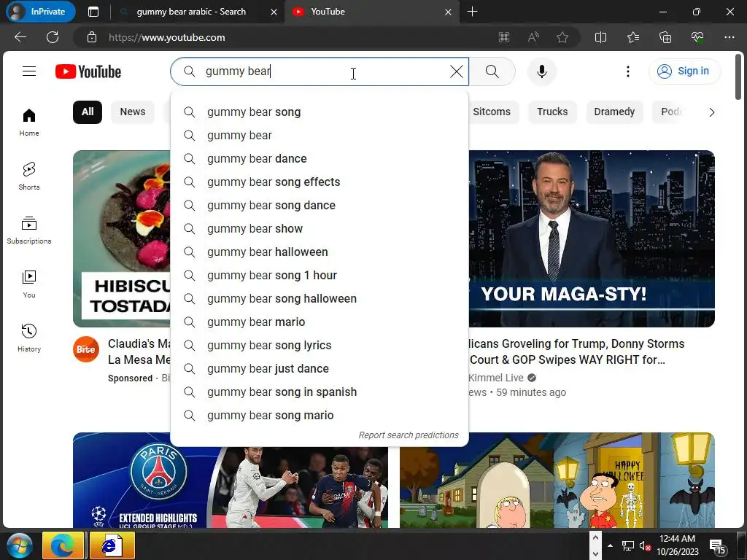Choose suggestion gummy bear song lyrics
This screenshot has height=560, width=747.
[x=320, y=345]
